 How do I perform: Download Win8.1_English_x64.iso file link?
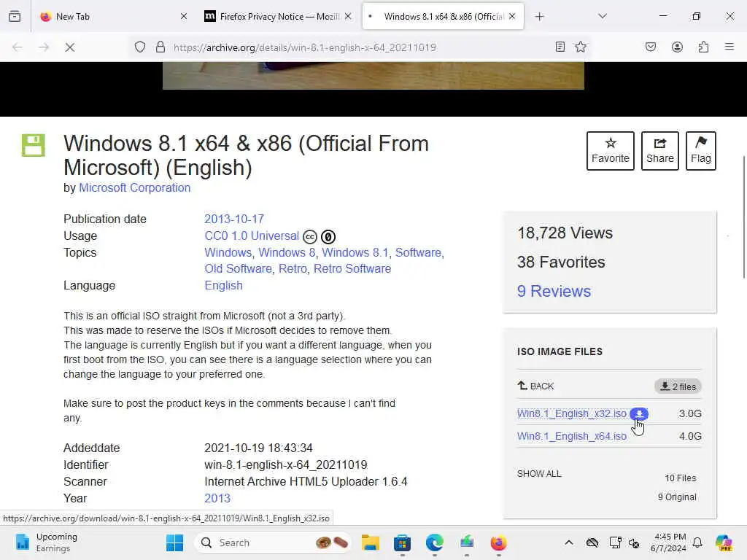[x=572, y=436]
